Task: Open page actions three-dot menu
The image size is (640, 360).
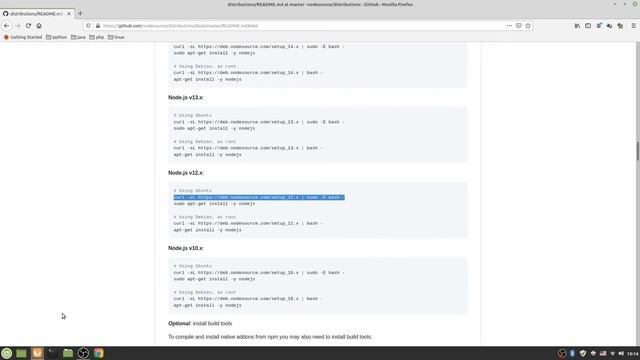Action: 509,26
